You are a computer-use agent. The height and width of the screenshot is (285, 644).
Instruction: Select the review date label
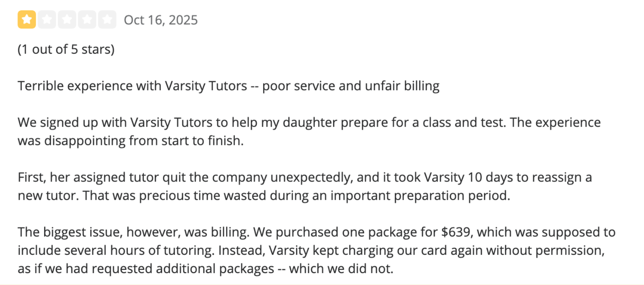(x=161, y=20)
